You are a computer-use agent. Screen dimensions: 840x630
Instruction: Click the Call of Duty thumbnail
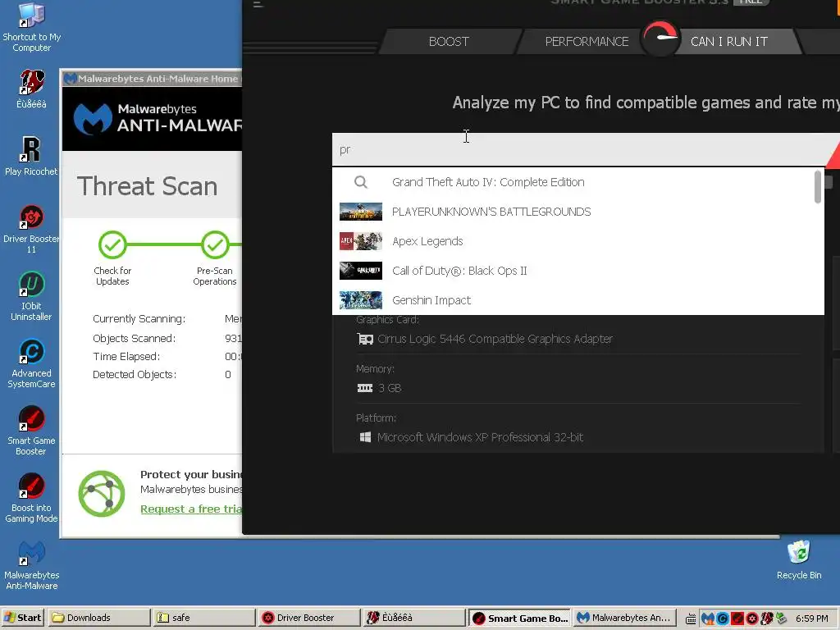[x=361, y=271]
